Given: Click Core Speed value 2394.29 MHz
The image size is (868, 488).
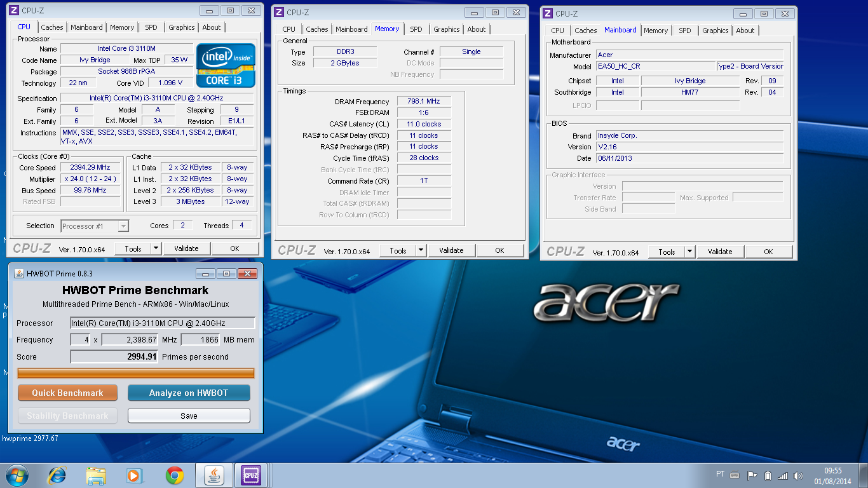Looking at the screenshot, I should point(90,168).
